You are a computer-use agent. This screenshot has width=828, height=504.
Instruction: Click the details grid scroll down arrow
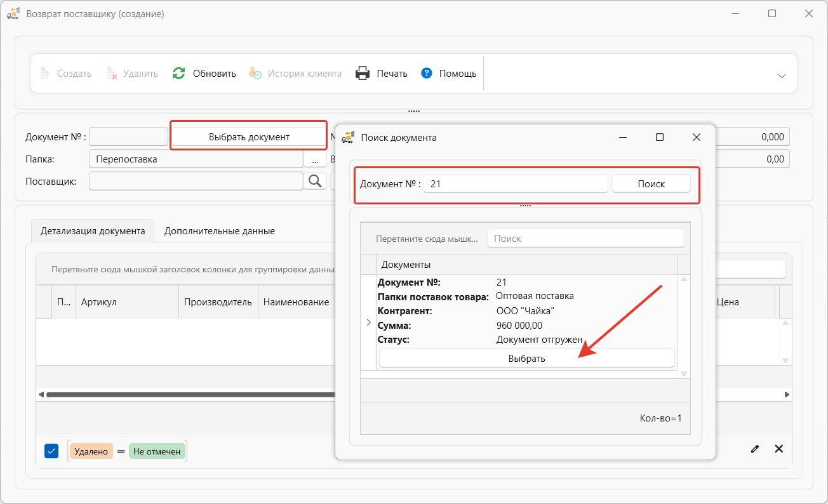[x=785, y=361]
